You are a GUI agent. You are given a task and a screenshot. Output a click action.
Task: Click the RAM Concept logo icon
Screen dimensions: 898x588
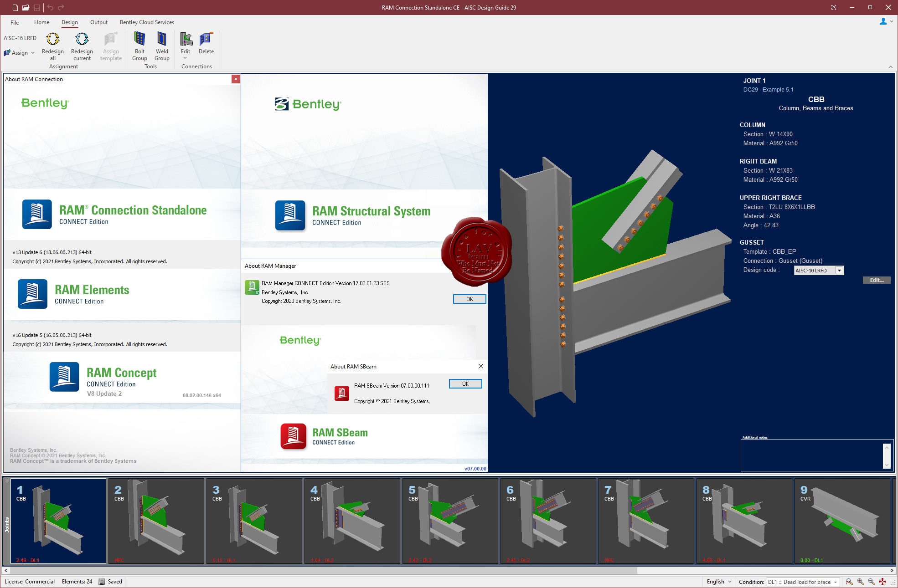pyautogui.click(x=64, y=377)
